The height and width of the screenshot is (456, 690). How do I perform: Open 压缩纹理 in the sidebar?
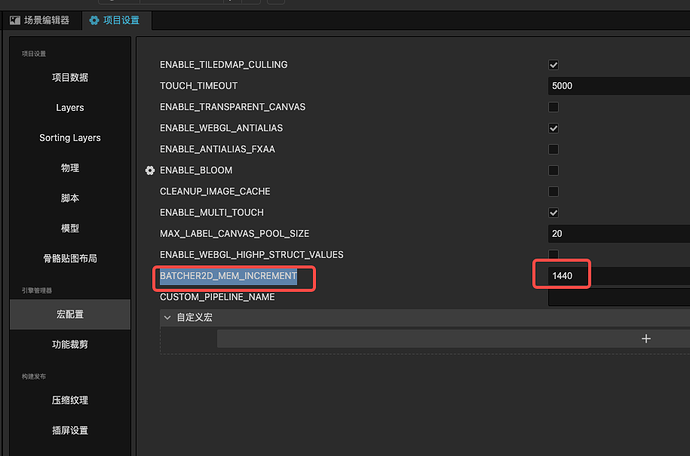tap(70, 400)
